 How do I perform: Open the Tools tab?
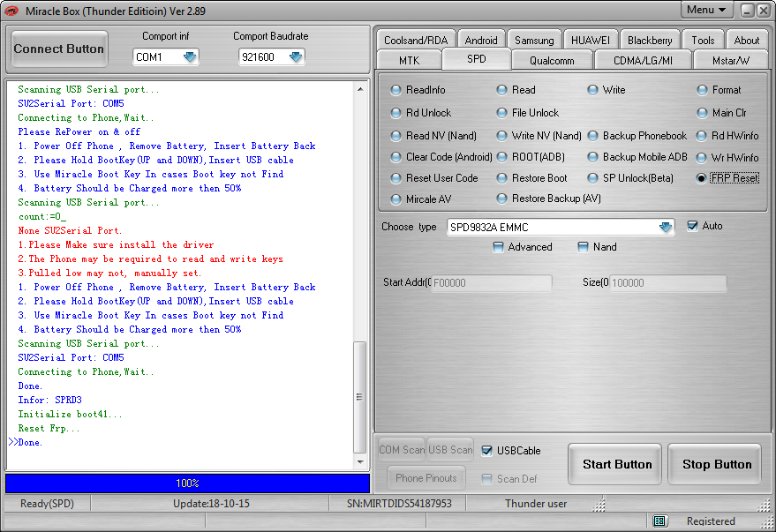[703, 40]
